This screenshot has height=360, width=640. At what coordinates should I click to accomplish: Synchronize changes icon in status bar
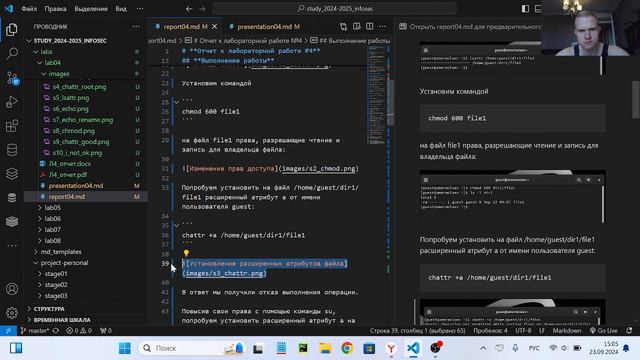click(56, 331)
